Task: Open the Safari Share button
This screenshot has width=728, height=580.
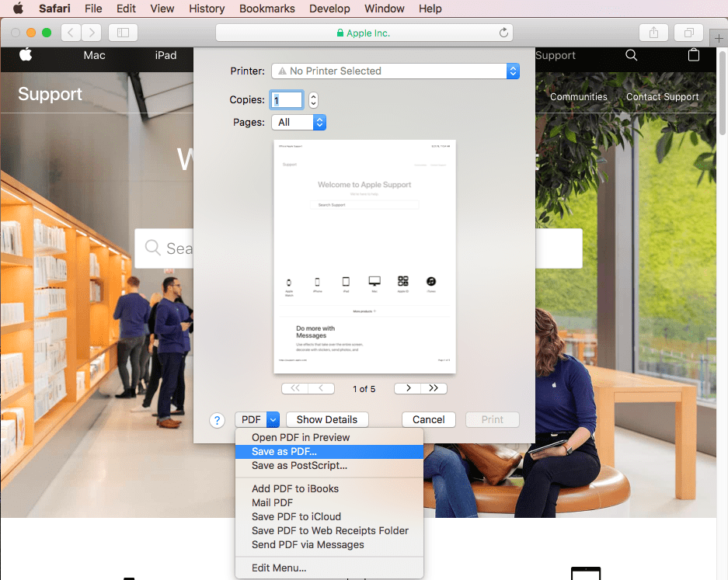Action: pos(653,33)
